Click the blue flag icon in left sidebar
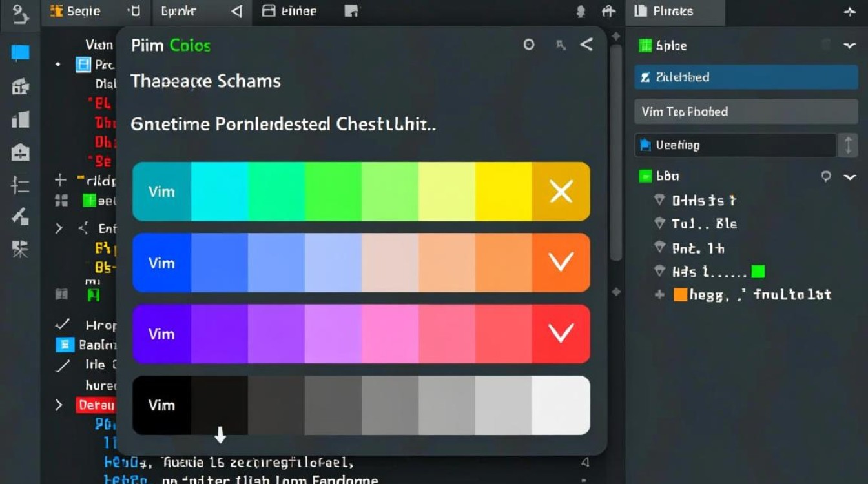This screenshot has width=868, height=484. pyautogui.click(x=21, y=53)
